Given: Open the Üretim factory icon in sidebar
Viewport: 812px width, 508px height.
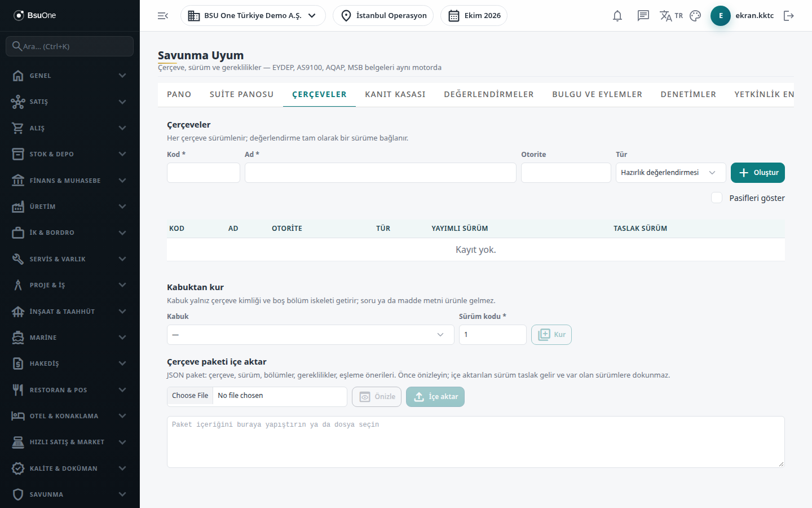Looking at the screenshot, I should [18, 207].
